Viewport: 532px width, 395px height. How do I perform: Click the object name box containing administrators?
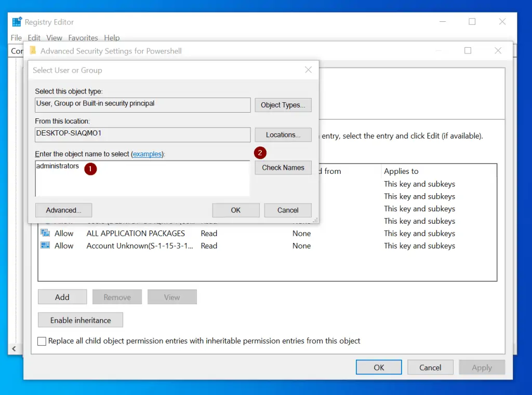[x=142, y=179]
